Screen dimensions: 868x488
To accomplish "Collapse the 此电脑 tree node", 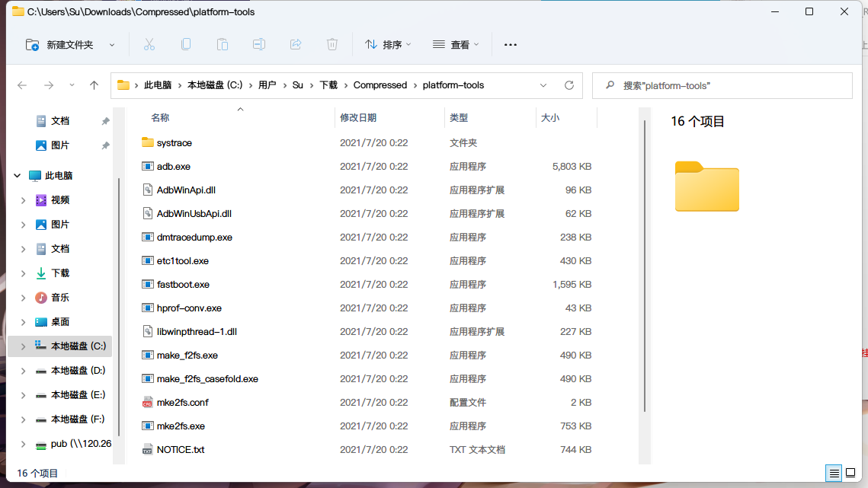I will coord(18,175).
